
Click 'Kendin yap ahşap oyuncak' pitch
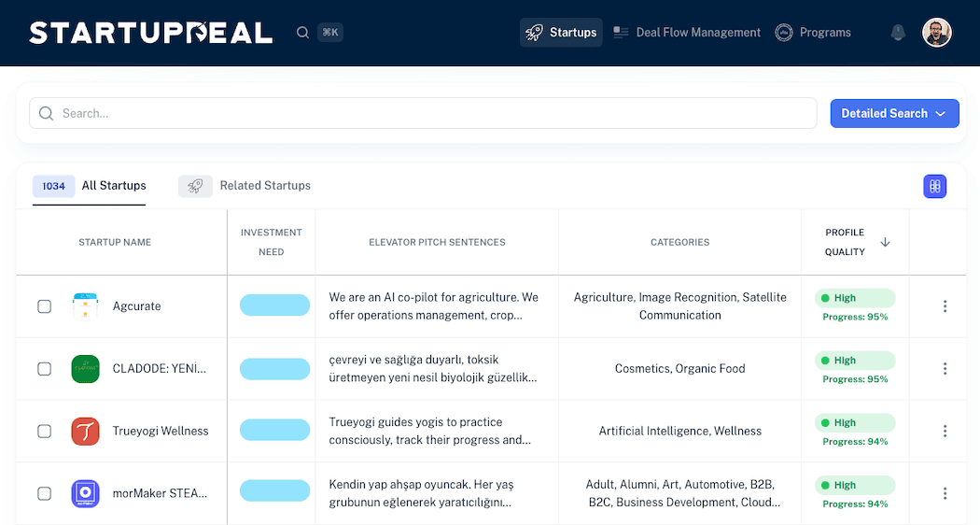coord(421,493)
